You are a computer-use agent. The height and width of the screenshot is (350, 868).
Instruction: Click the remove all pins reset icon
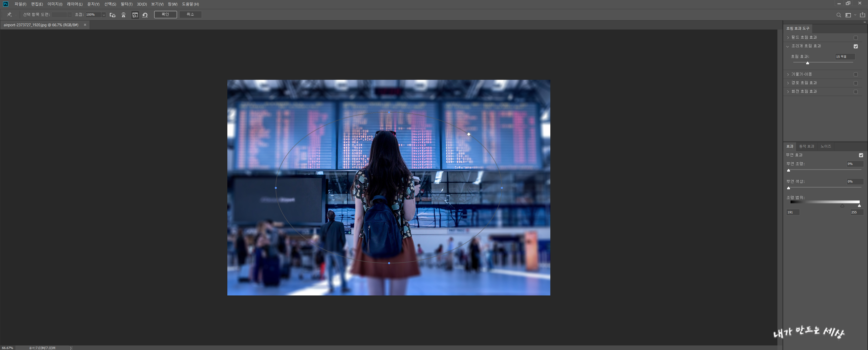click(x=145, y=15)
